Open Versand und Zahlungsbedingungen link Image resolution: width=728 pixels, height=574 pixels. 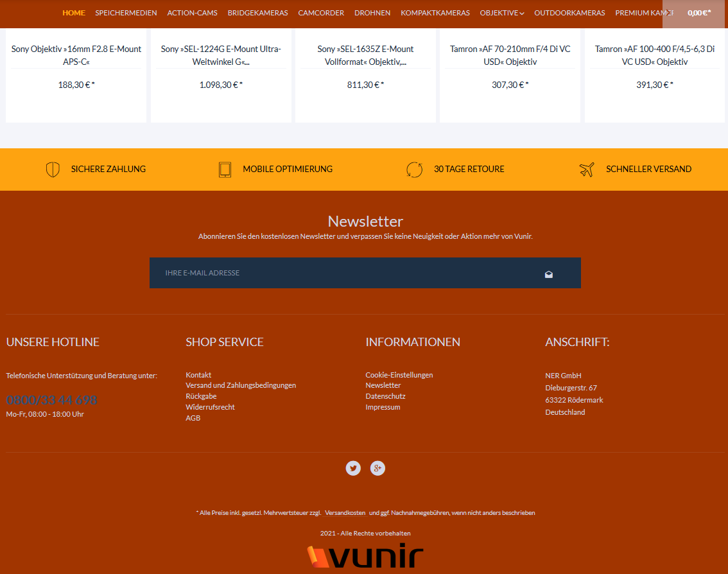point(241,385)
